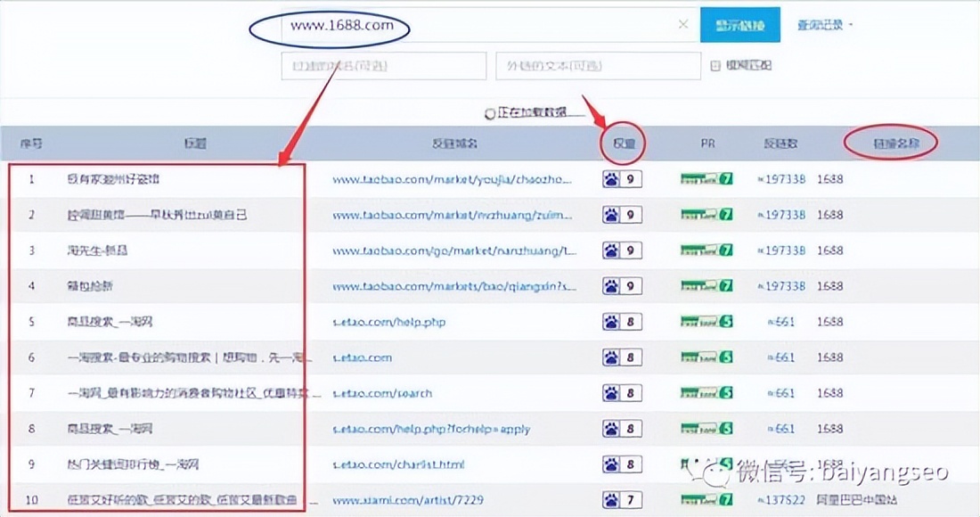Clear the search box using the X icon
Viewport: 980px width, 517px height.
[x=683, y=25]
